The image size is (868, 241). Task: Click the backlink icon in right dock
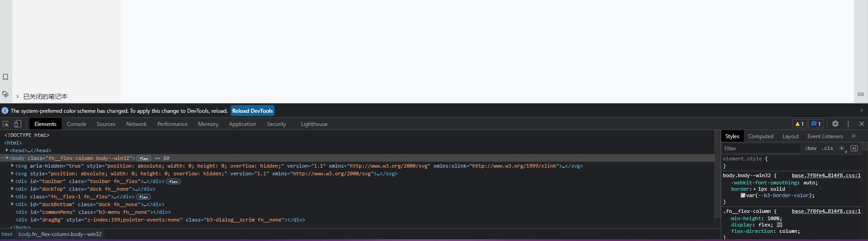pyautogui.click(x=860, y=94)
